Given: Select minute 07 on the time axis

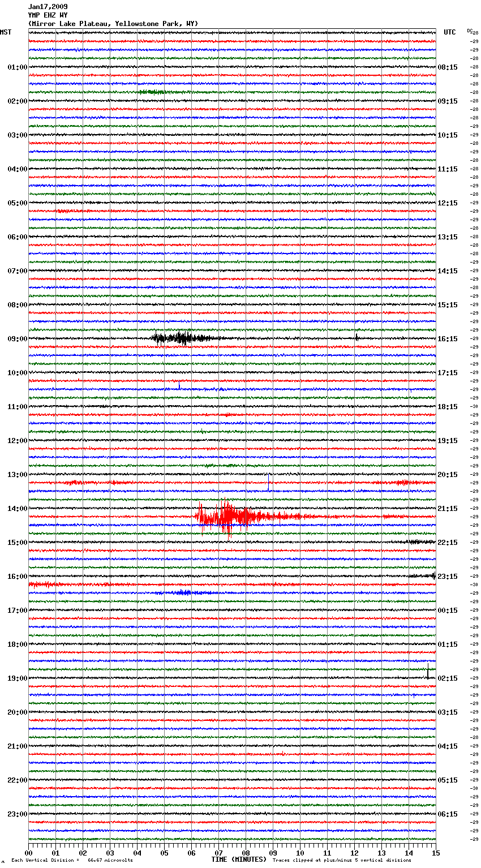Looking at the screenshot, I should coord(218,853).
